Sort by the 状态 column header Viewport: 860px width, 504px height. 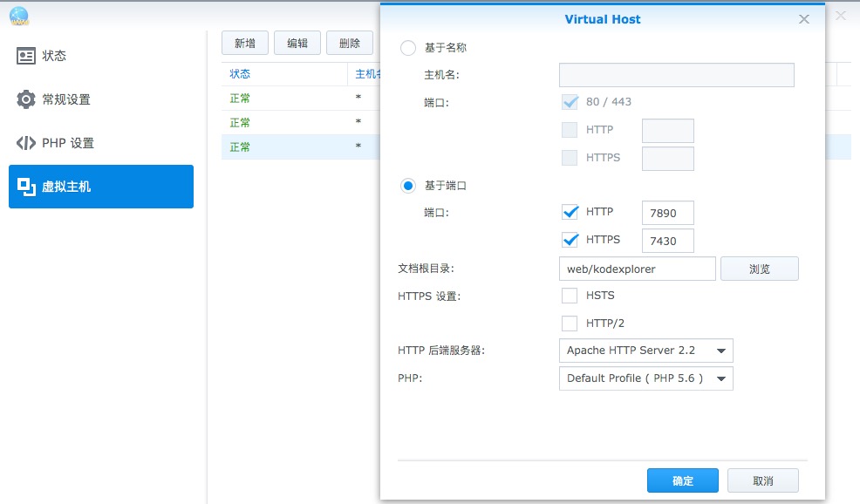[240, 74]
